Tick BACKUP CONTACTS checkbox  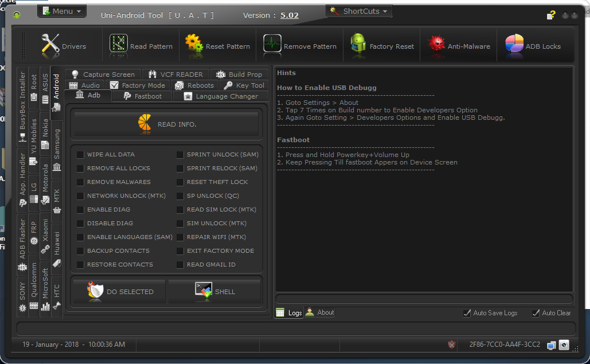click(x=80, y=251)
